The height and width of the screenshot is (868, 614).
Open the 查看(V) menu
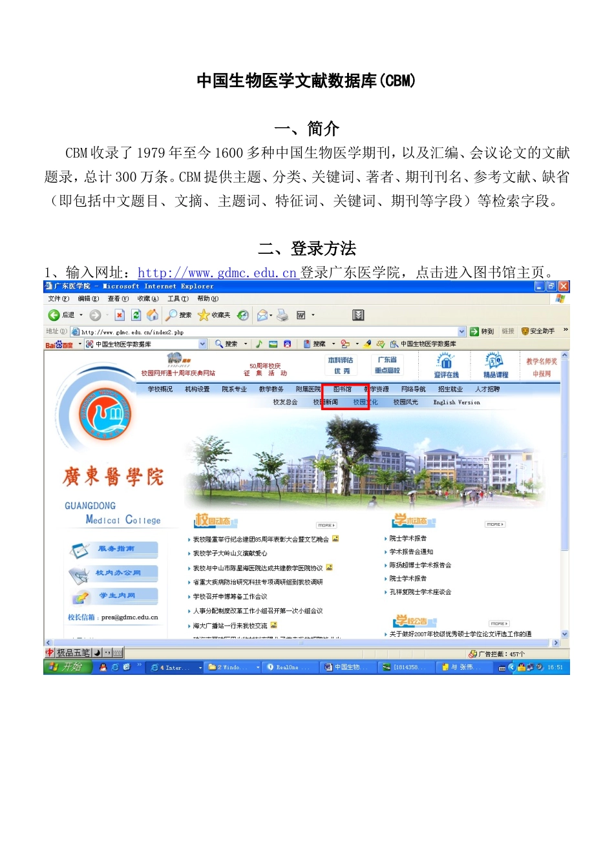click(118, 299)
